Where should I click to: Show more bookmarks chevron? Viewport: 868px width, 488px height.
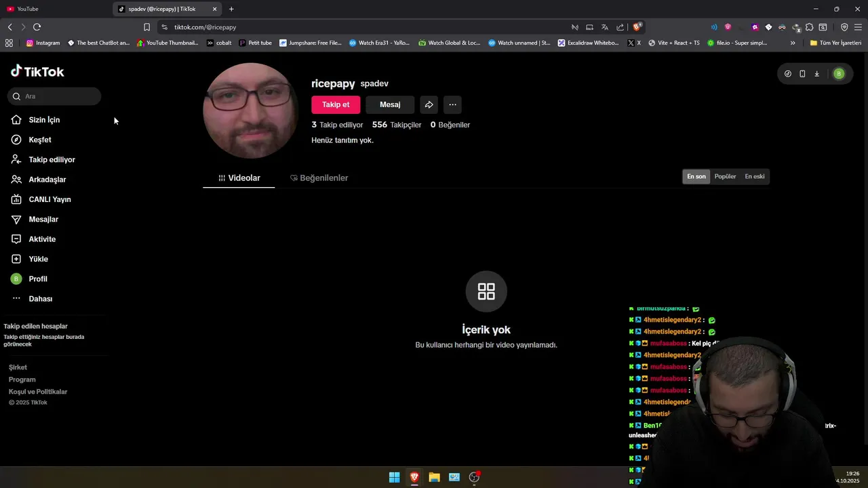(793, 43)
